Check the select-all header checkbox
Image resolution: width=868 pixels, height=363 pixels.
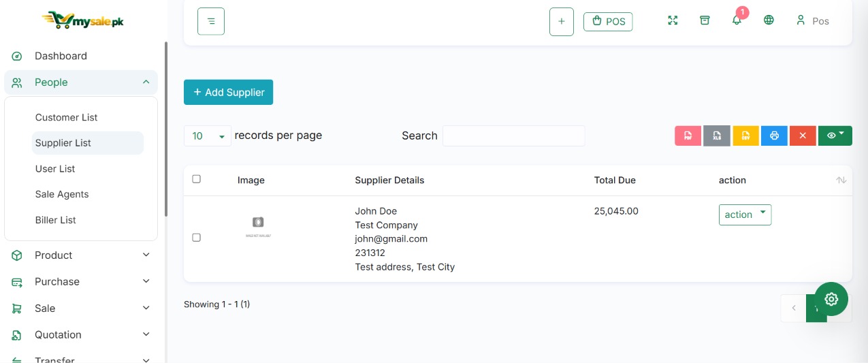(196, 179)
